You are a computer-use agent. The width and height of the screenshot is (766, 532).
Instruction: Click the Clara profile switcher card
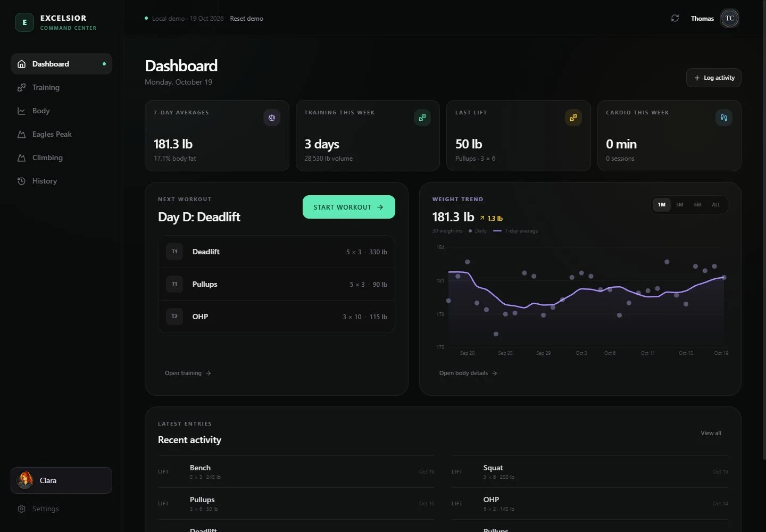(x=61, y=480)
